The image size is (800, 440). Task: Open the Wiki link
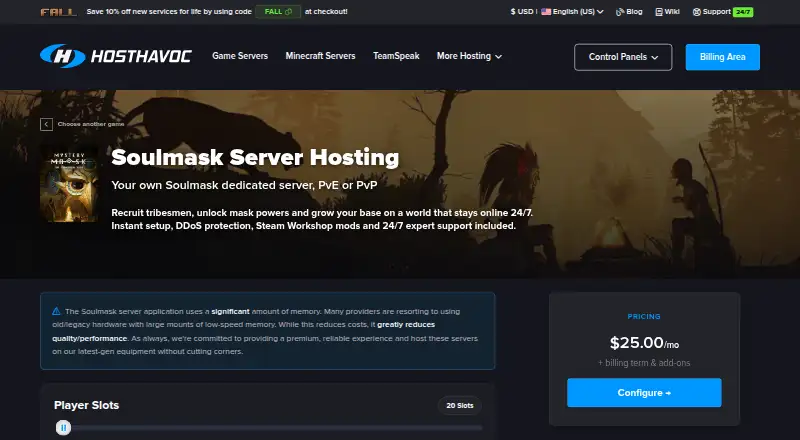tap(667, 12)
